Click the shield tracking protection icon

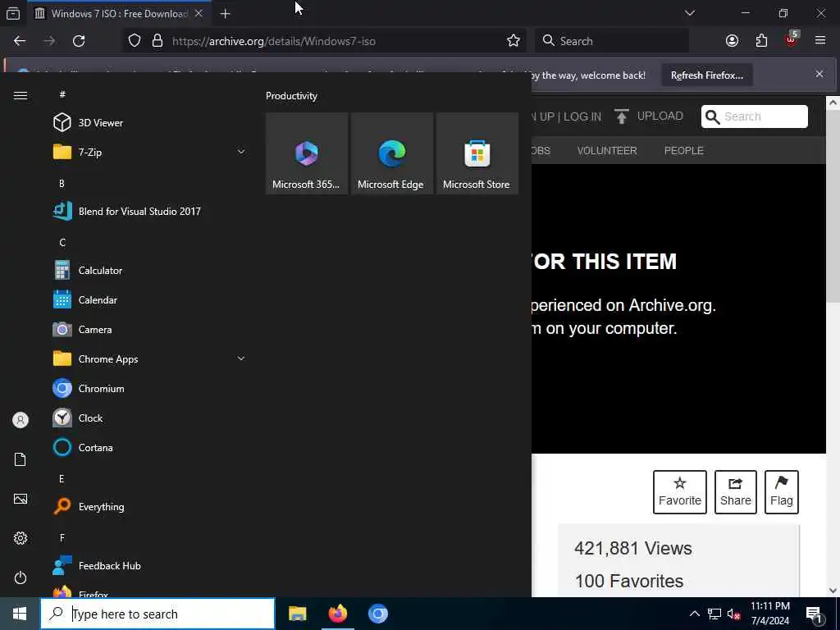135,41
